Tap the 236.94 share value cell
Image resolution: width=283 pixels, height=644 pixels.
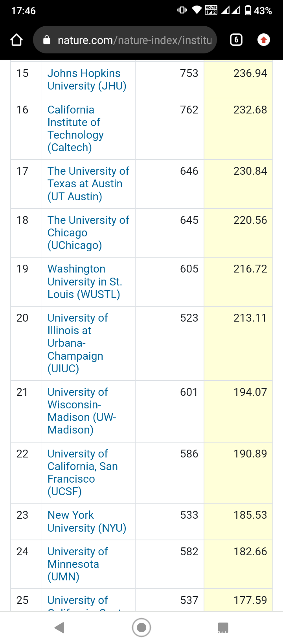click(x=250, y=73)
